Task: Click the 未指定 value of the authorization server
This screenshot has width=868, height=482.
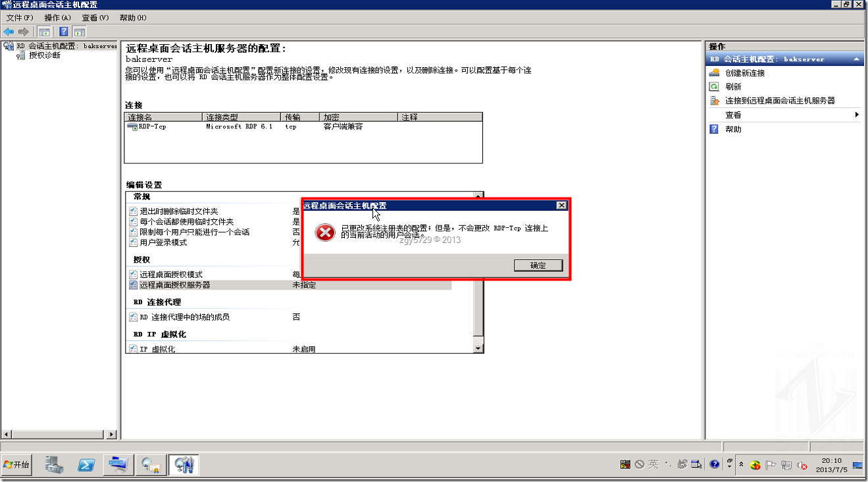Action: (304, 285)
